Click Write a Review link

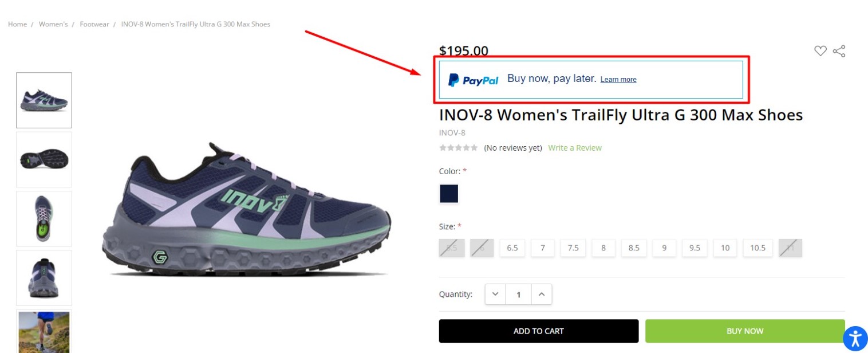575,148
